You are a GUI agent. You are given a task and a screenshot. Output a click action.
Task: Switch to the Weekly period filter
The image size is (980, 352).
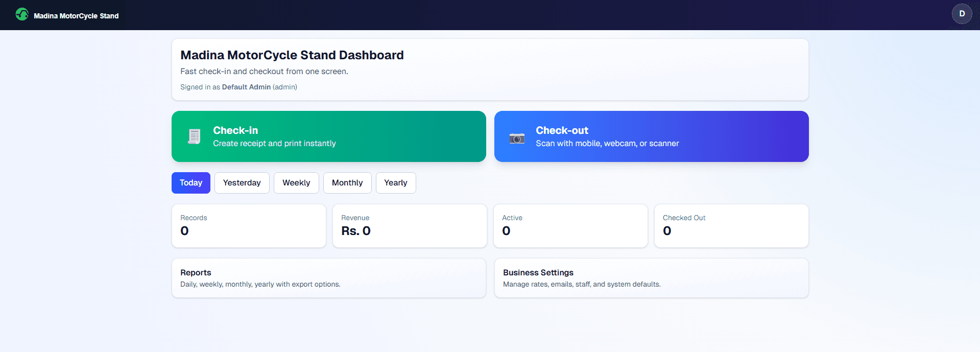[x=296, y=183]
